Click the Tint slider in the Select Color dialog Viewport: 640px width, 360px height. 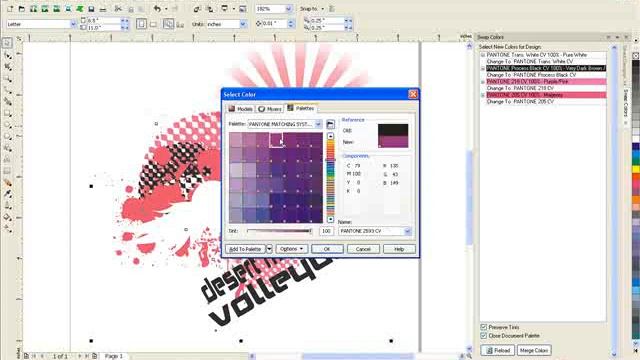coord(280,231)
